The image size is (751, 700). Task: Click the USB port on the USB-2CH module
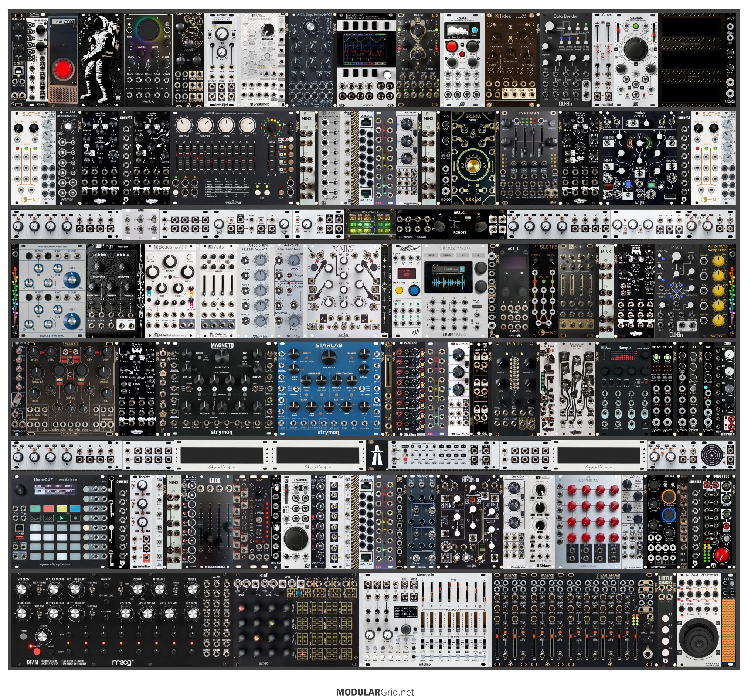pyautogui.click(x=18, y=70)
